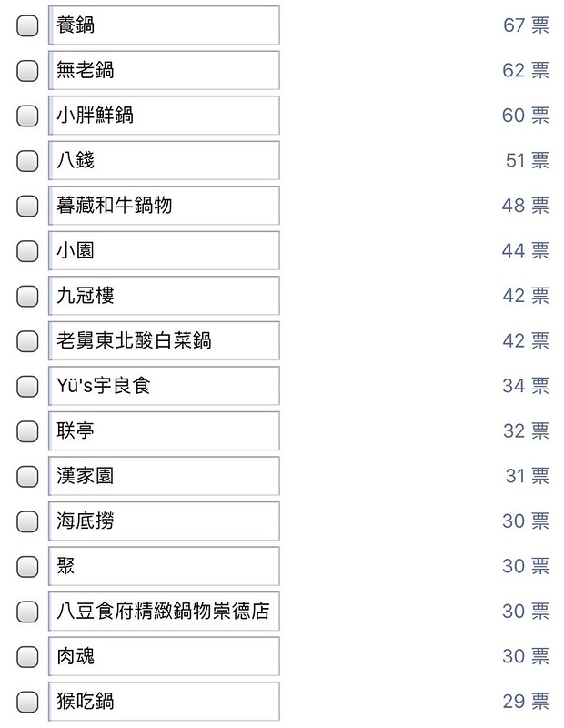Enable the 九冠樓 checkbox
This screenshot has height=728, width=564.
pos(27,297)
